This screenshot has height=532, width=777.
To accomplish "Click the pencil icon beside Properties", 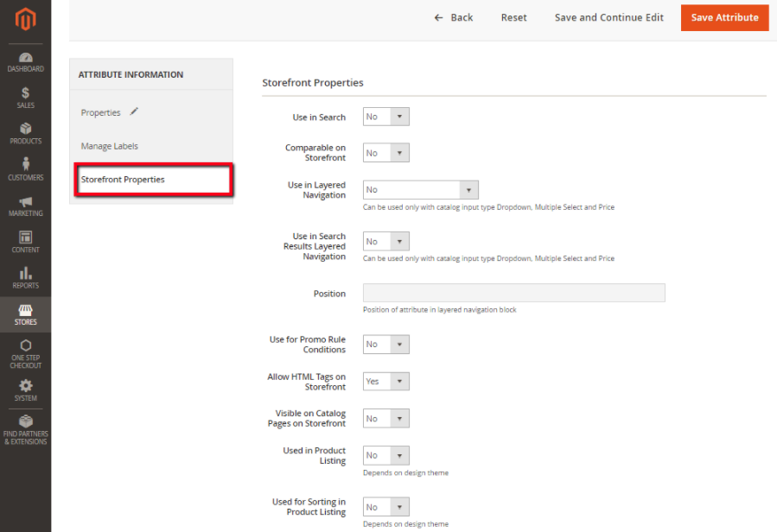I will coord(133,112).
